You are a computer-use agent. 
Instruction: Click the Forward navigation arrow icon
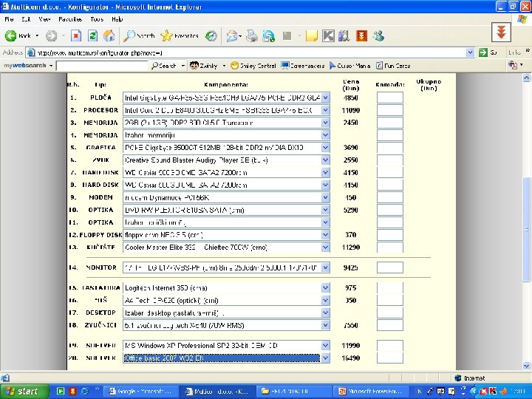pyautogui.click(x=51, y=35)
